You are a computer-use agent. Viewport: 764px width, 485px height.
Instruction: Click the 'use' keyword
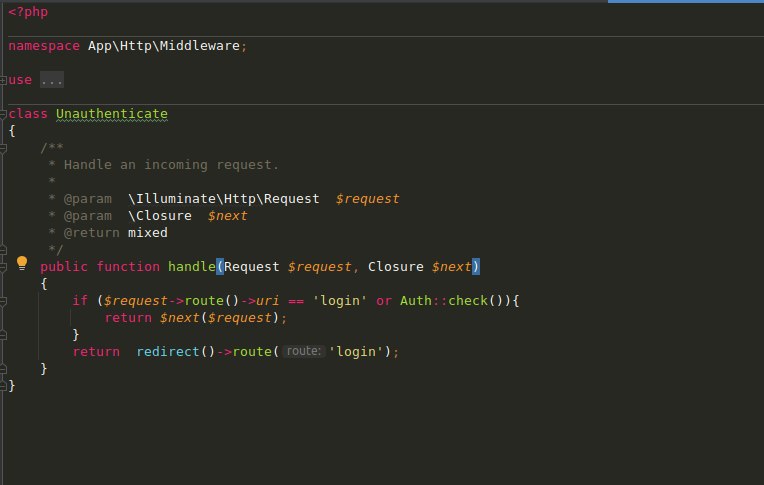(20, 80)
